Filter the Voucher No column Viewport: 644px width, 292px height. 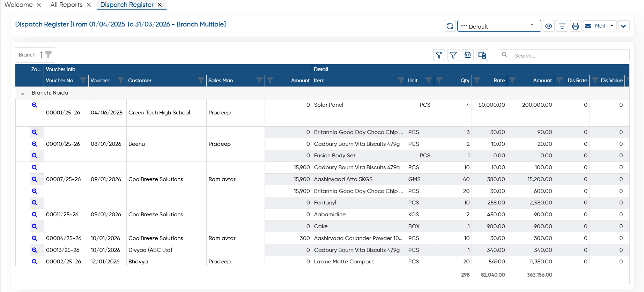click(x=83, y=80)
